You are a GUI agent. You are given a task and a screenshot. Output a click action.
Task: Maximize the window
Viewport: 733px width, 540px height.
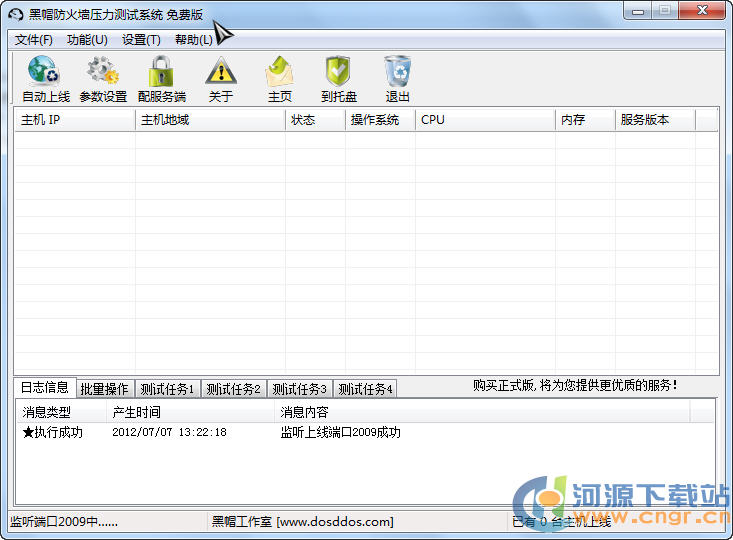pyautogui.click(x=665, y=11)
